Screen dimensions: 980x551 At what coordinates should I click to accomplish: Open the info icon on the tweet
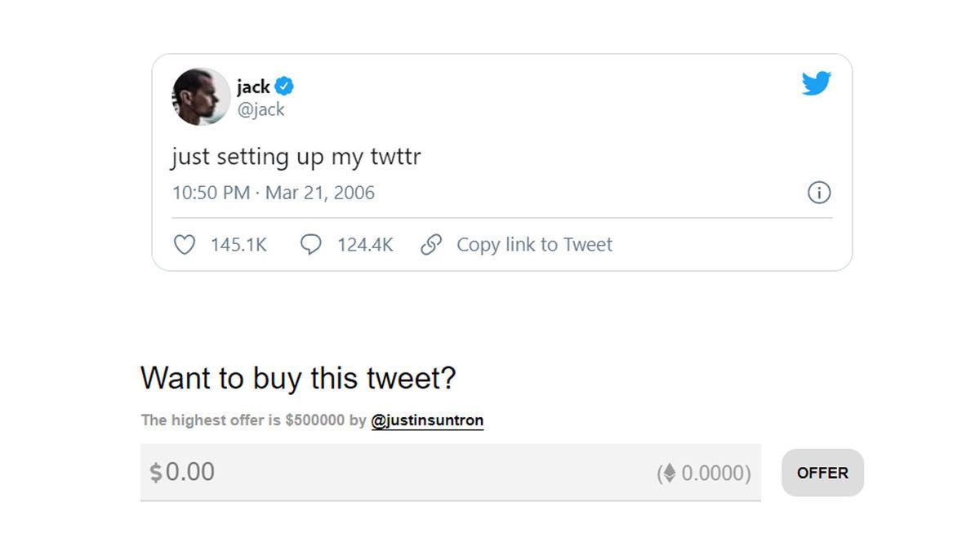pyautogui.click(x=819, y=193)
